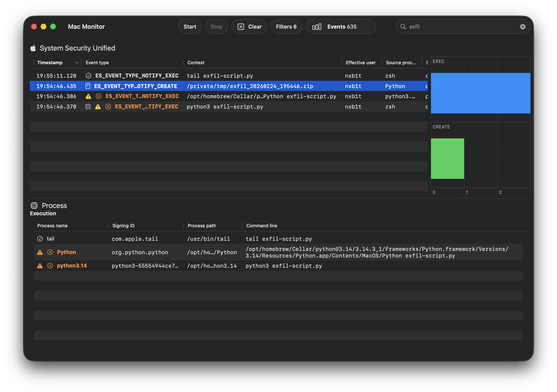
Task: Clear the exfil search using the x icon
Action: 523,27
